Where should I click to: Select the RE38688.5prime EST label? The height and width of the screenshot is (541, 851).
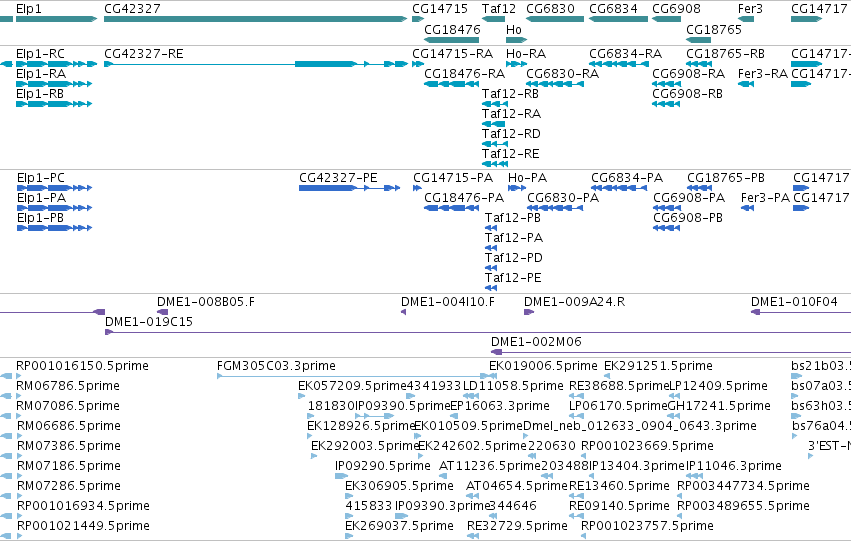619,386
